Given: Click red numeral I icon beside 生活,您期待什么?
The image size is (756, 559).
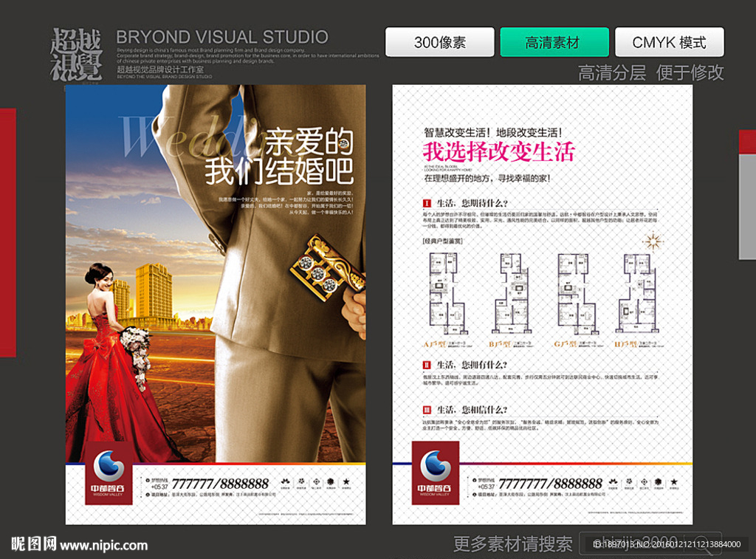Looking at the screenshot, I should point(427,203).
